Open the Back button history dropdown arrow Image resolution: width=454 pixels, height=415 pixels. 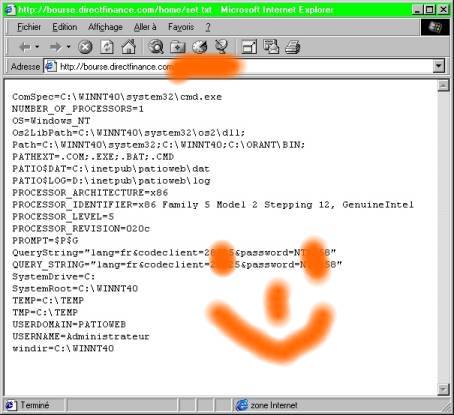[x=37, y=47]
